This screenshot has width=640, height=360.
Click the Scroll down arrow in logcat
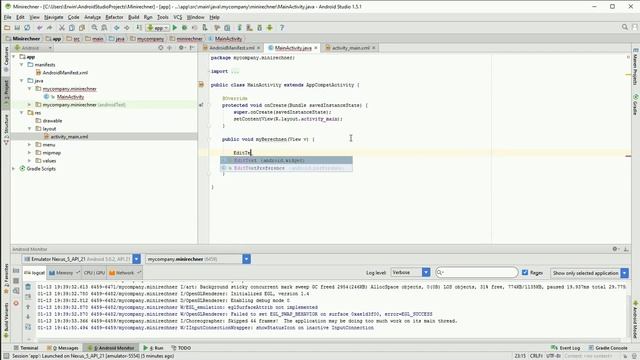click(x=28, y=317)
